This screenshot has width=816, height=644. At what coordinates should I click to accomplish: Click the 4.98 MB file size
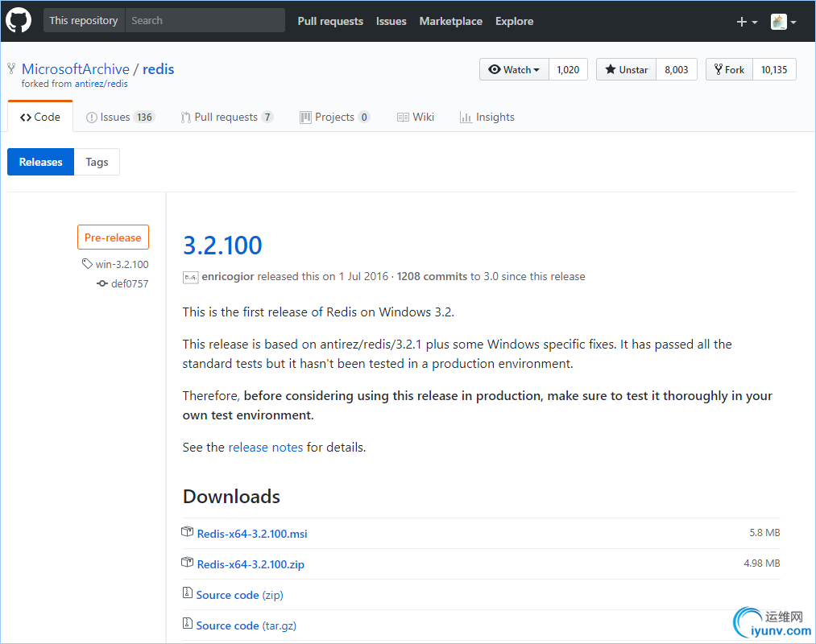(x=762, y=563)
